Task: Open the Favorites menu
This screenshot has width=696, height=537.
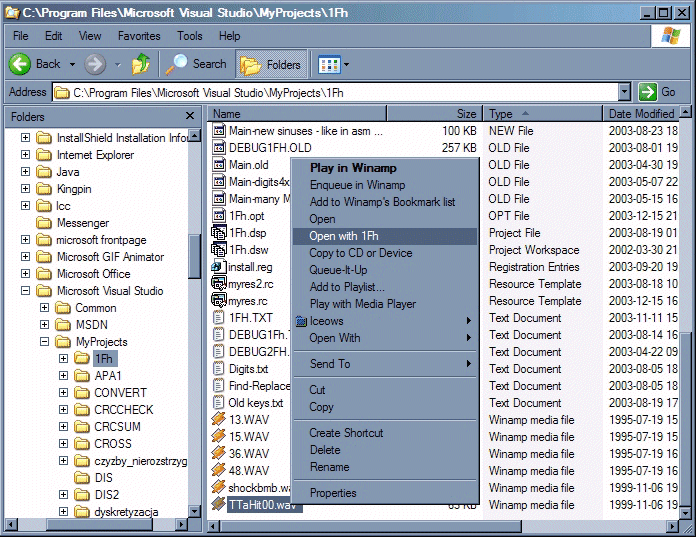Action: coord(139,36)
